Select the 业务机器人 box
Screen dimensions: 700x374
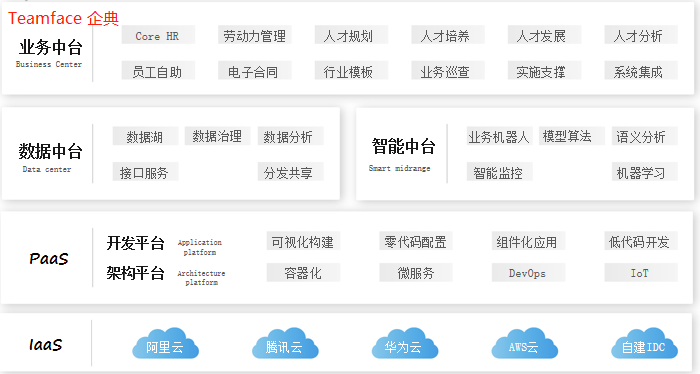pos(500,136)
